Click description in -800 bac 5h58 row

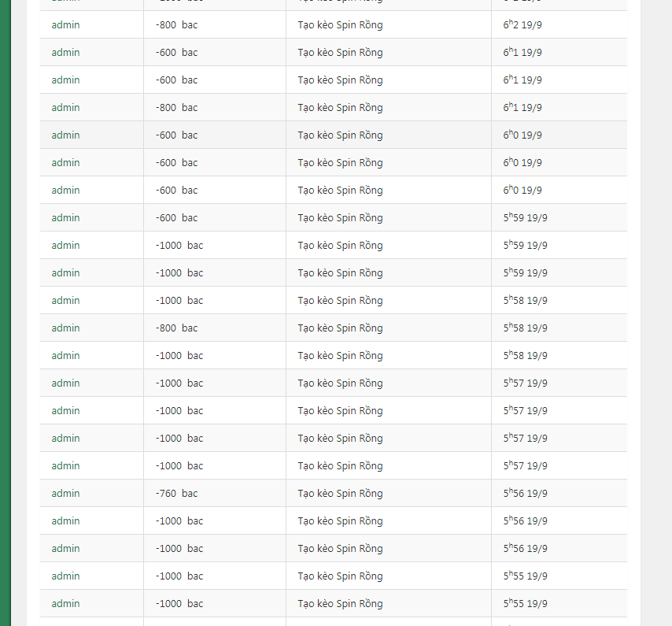(x=340, y=328)
